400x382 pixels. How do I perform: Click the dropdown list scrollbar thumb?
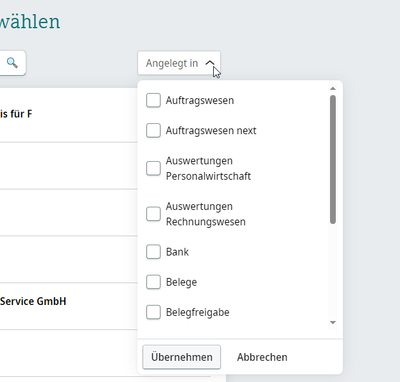[333, 159]
